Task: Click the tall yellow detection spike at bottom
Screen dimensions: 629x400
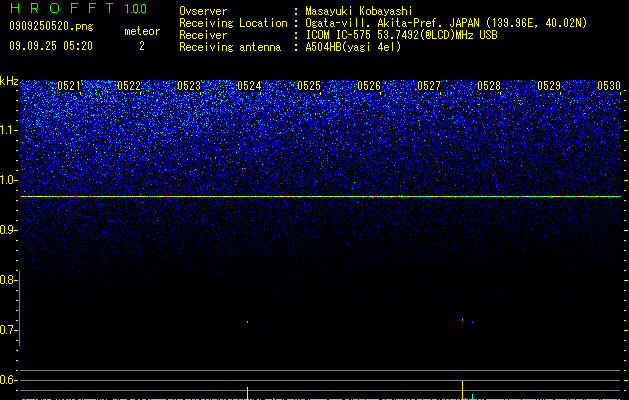Action: click(463, 390)
